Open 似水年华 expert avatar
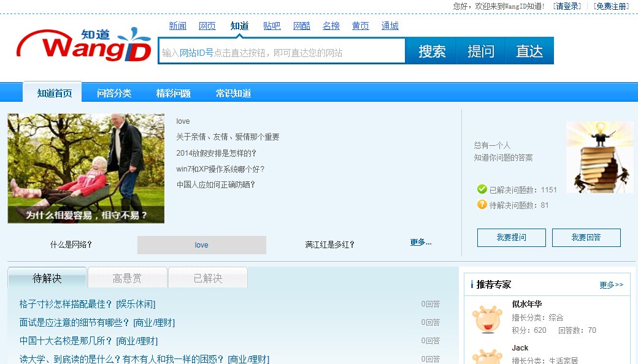This screenshot has width=638, height=364. [x=488, y=319]
